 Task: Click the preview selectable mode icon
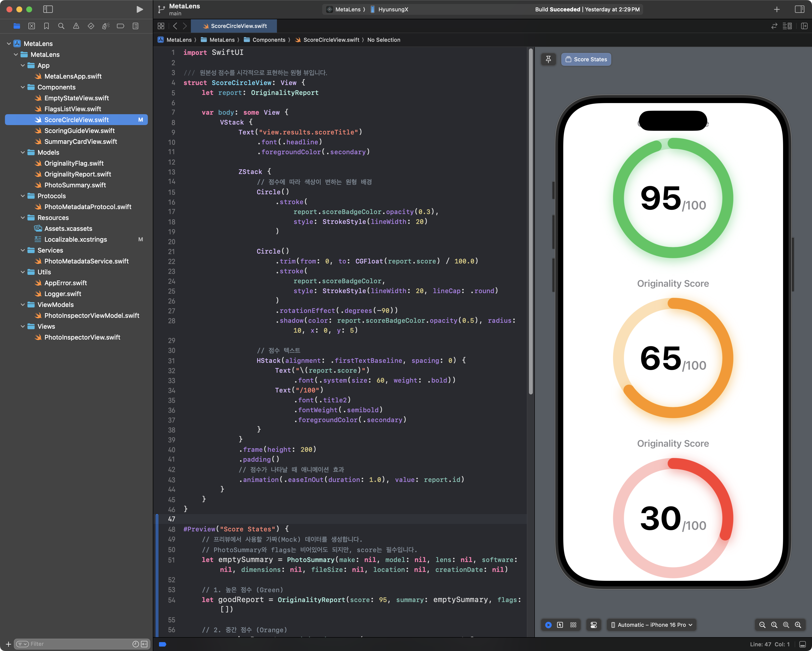pos(560,625)
